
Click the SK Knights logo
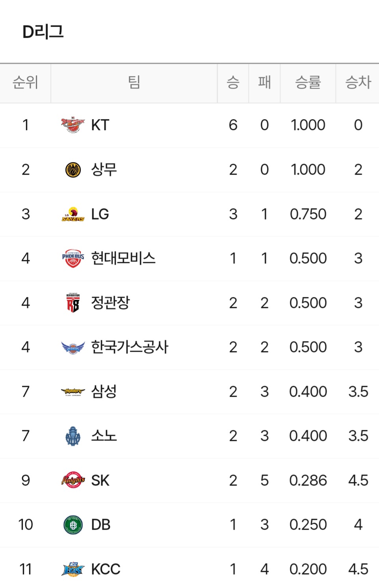pyautogui.click(x=73, y=480)
